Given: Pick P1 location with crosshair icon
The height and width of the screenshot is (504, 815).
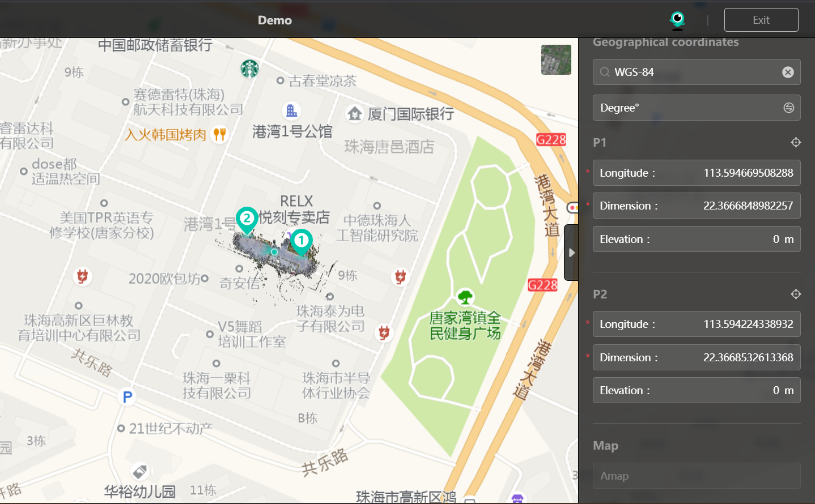Looking at the screenshot, I should tap(796, 142).
